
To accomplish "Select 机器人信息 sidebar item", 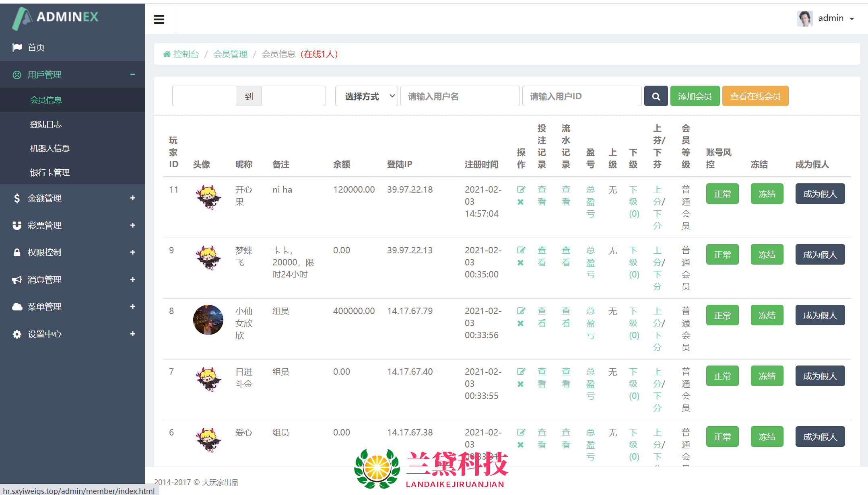I will click(x=50, y=148).
